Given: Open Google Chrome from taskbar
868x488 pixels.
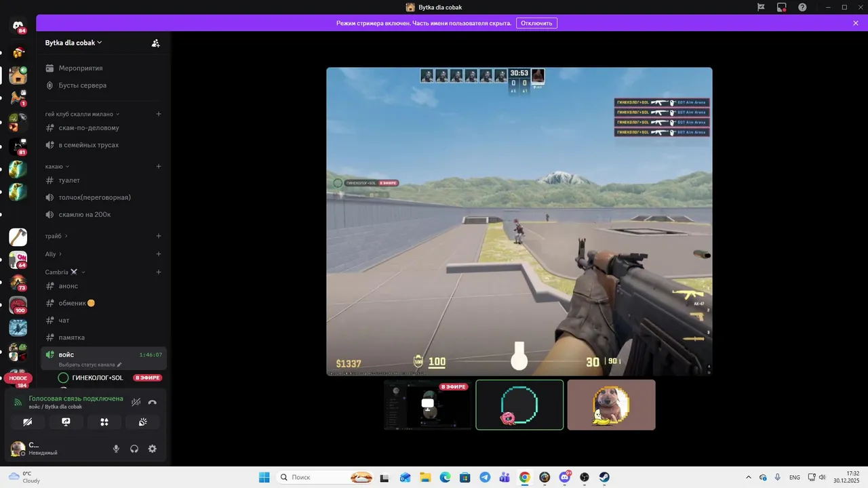Looking at the screenshot, I should pos(524,477).
